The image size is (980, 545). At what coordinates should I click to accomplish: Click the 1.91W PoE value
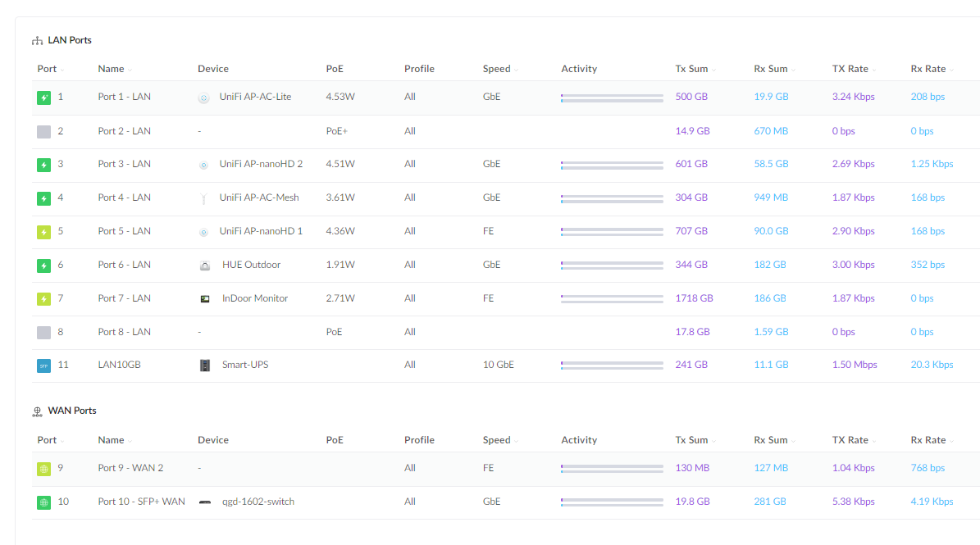pyautogui.click(x=340, y=265)
